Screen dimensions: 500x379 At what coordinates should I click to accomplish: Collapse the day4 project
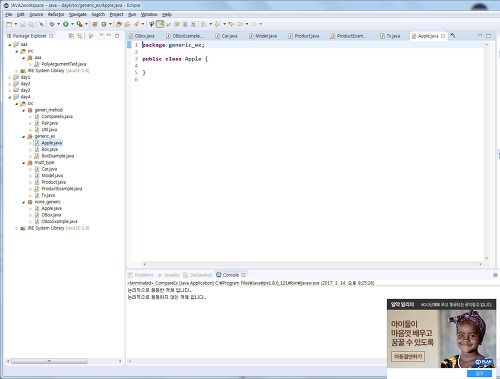(10, 97)
